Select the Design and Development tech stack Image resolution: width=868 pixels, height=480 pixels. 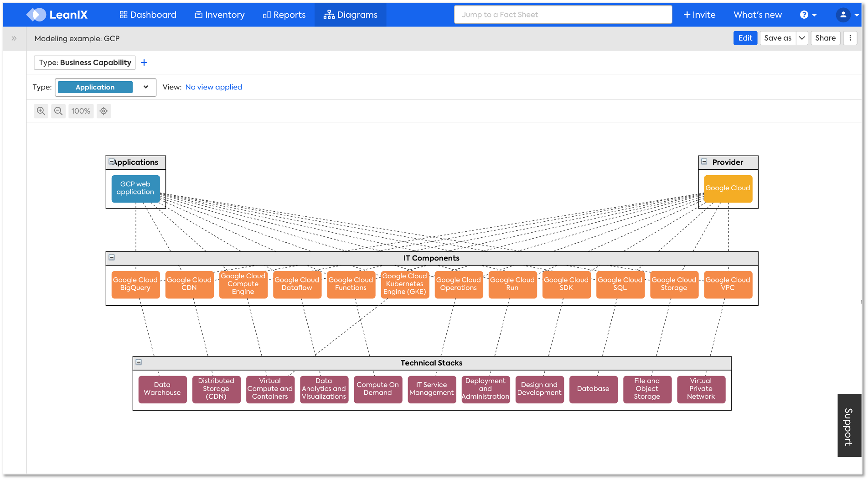(x=539, y=389)
